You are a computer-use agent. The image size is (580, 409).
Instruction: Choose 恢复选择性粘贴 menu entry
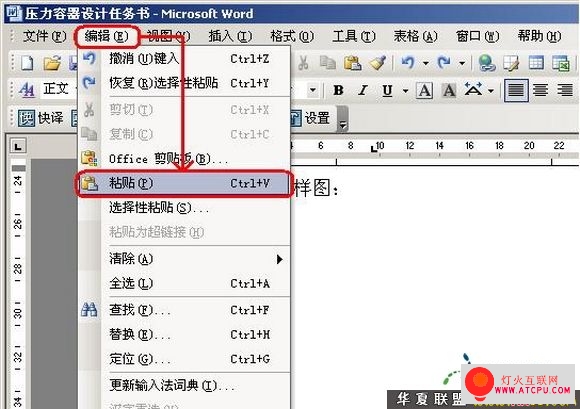click(x=184, y=83)
